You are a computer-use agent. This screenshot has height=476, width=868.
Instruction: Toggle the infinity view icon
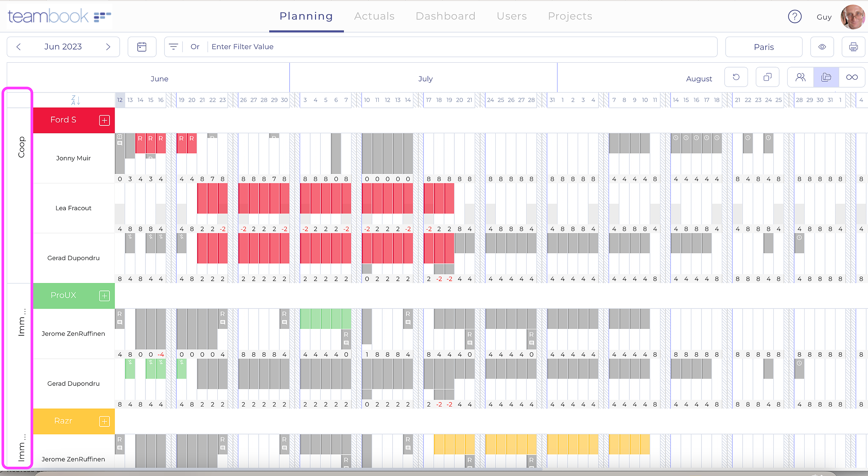coord(852,77)
